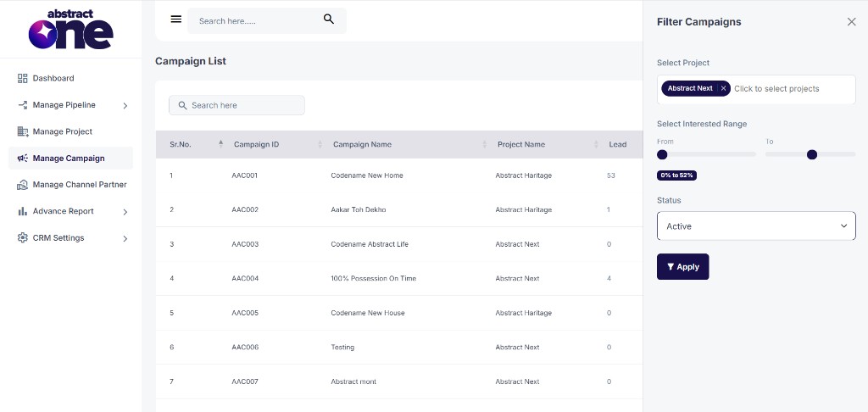This screenshot has width=868, height=412.
Task: Click Codename New Home campaign name
Action: tap(367, 175)
